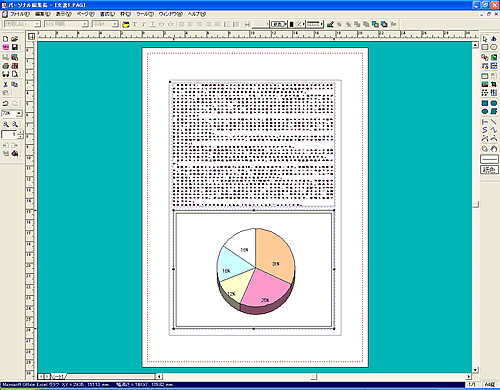Open a file with the open folder icon
500x390 pixels.
point(15,39)
